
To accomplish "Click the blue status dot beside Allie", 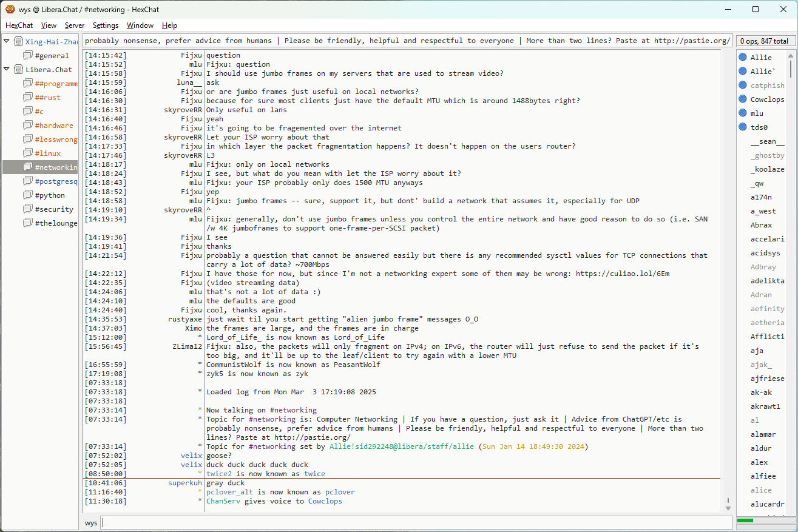I will [x=742, y=58].
